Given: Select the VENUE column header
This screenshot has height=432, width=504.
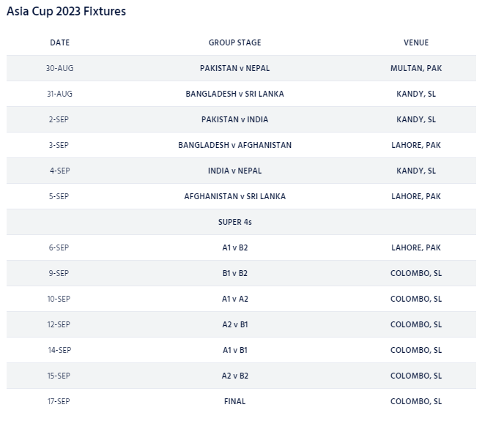Looking at the screenshot, I should click(415, 42).
